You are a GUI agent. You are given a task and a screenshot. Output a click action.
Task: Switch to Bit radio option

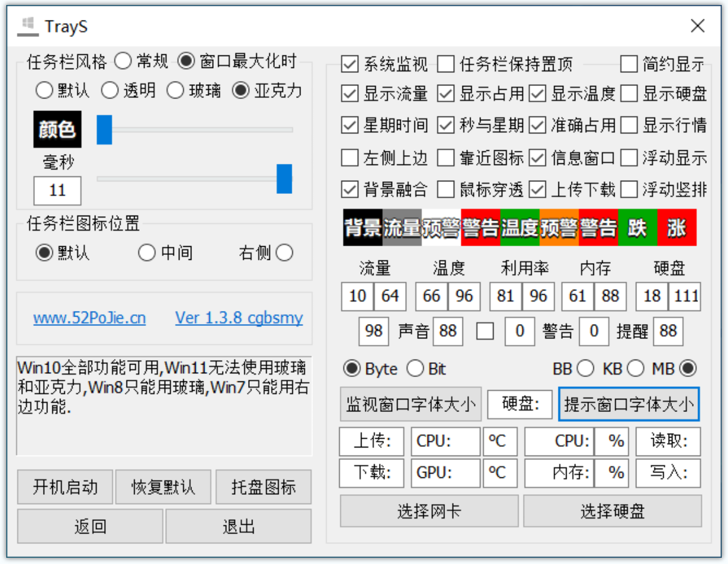(415, 368)
